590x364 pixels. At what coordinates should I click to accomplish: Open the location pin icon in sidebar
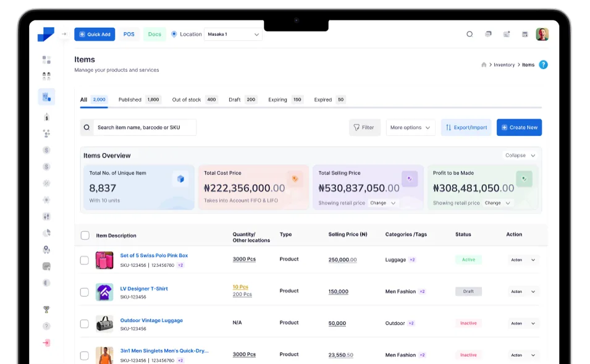click(46, 250)
